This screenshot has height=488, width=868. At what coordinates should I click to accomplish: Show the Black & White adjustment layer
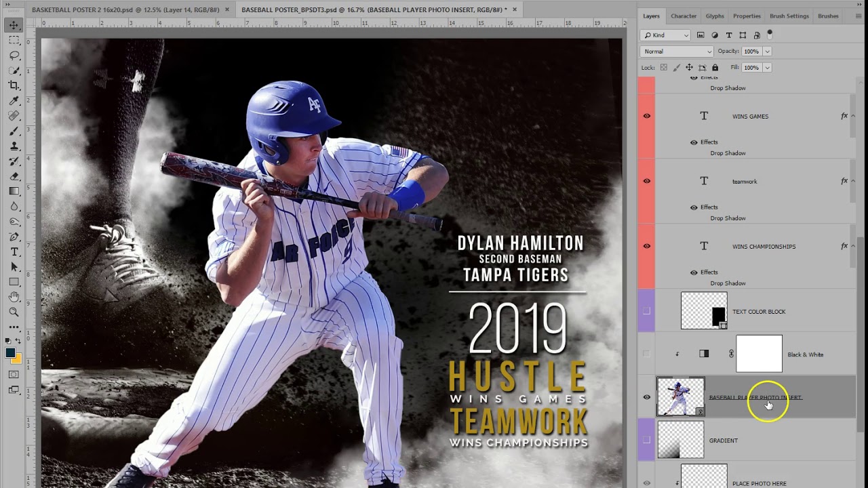click(x=646, y=354)
